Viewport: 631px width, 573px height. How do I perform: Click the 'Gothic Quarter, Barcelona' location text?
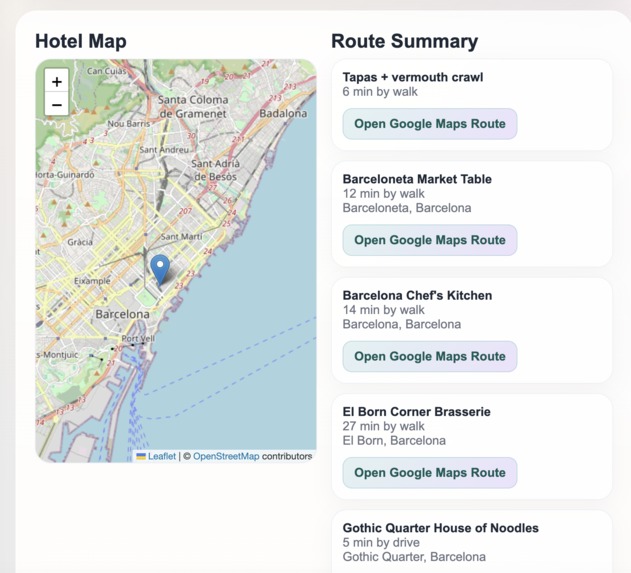pos(414,557)
